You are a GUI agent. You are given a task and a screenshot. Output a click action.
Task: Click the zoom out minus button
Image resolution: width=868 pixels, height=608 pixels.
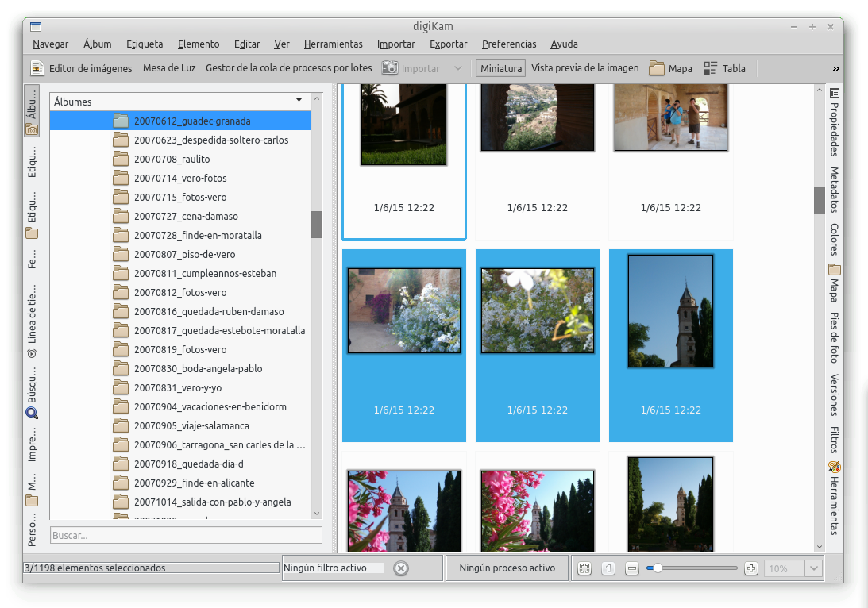[632, 568]
